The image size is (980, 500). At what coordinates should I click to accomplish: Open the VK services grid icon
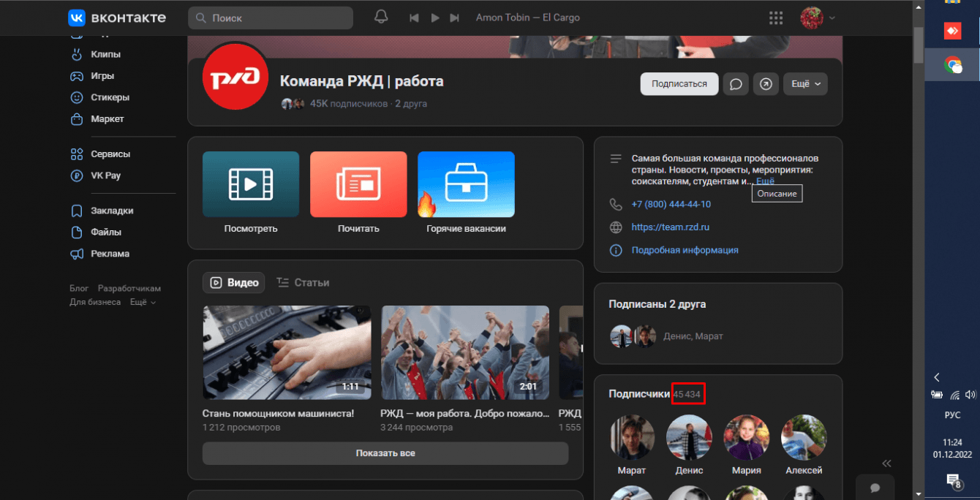click(776, 18)
